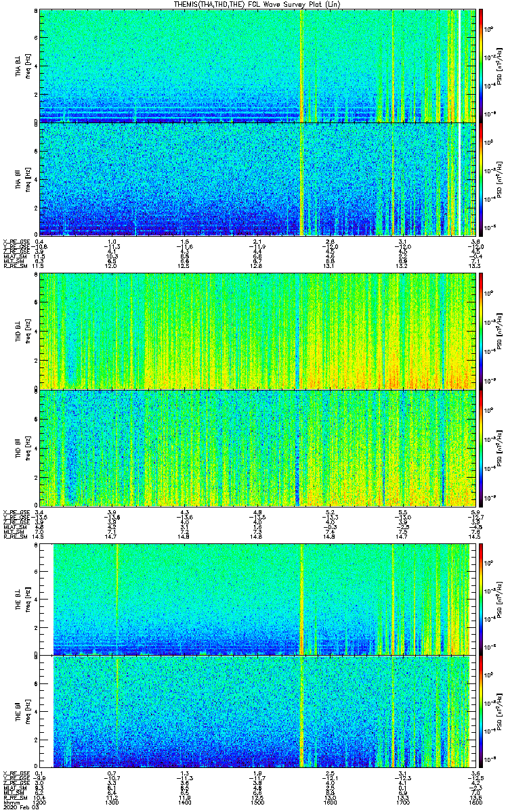This screenshot has height=812, width=508.
Task: Open the THE B-parallel spectrogram panel
Action: [257, 711]
